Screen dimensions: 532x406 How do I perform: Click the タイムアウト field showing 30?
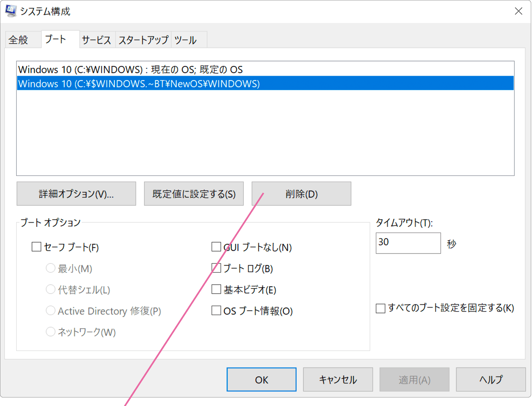[x=408, y=243]
